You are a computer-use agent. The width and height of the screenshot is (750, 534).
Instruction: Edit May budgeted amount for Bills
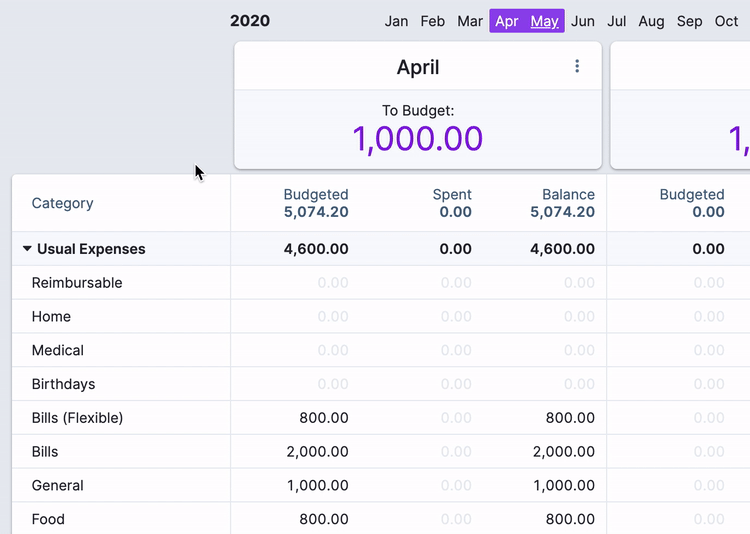(x=709, y=452)
